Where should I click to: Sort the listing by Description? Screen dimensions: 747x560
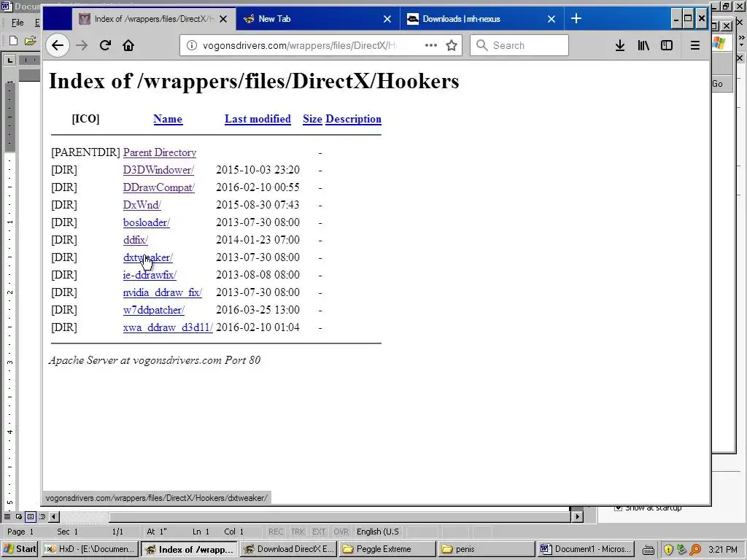pyautogui.click(x=354, y=119)
